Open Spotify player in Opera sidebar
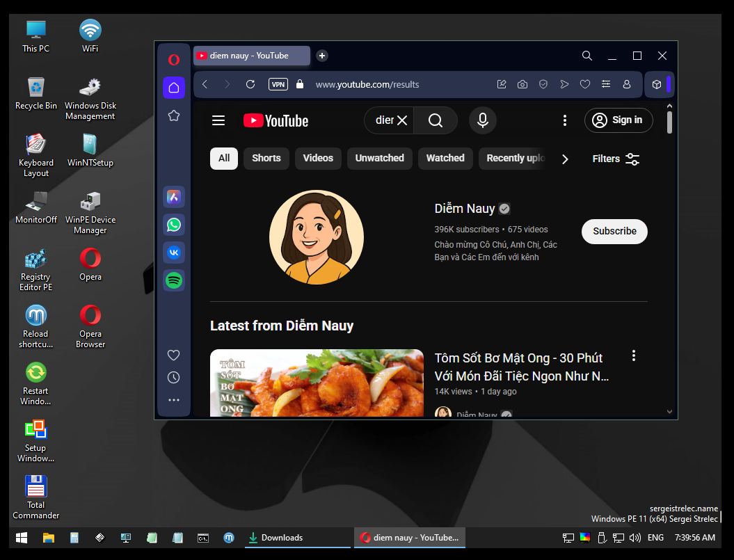Image resolution: width=734 pixels, height=560 pixels. click(x=174, y=280)
